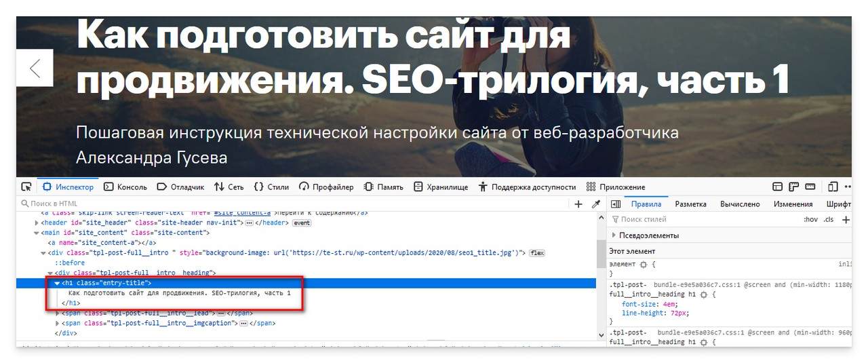Activate the element picker tool
Image resolution: width=868 pixels, height=363 pixels.
coord(26,187)
